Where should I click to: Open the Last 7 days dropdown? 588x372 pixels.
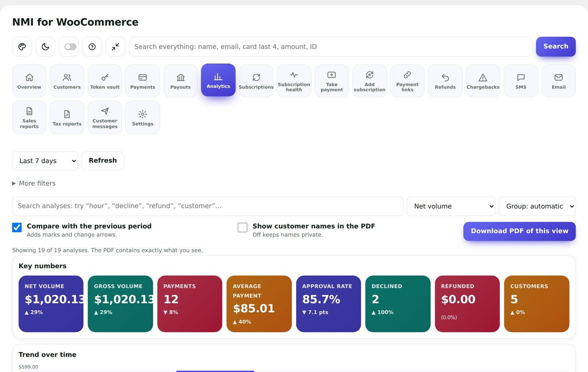45,161
